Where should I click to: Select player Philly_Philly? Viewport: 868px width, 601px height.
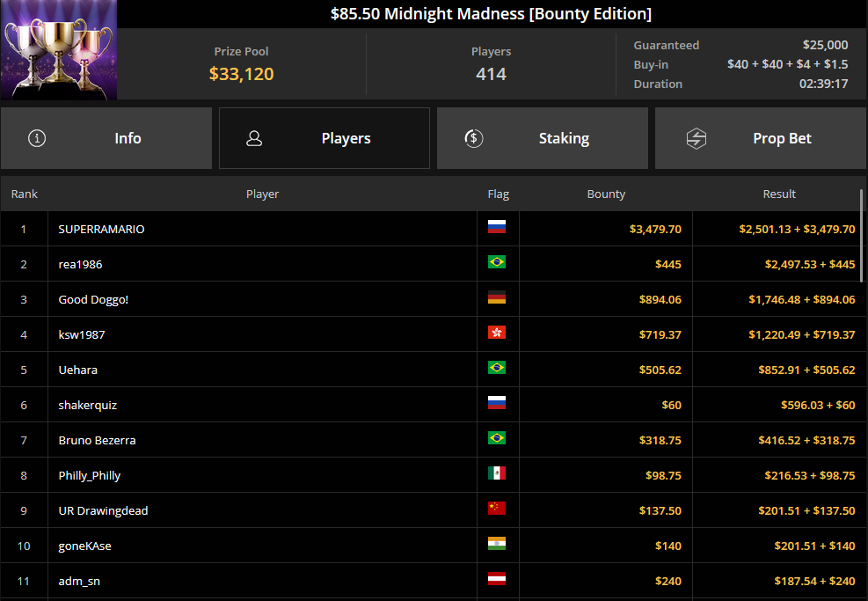89,475
